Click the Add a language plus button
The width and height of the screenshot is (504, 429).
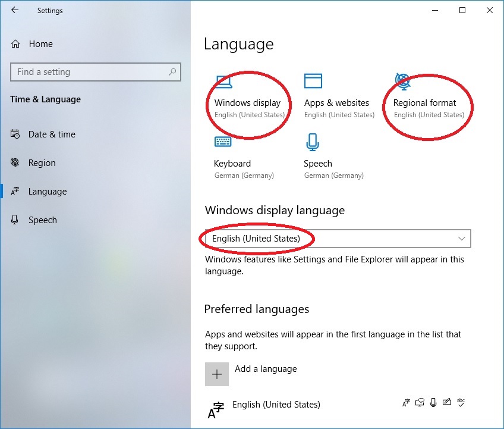pyautogui.click(x=217, y=374)
